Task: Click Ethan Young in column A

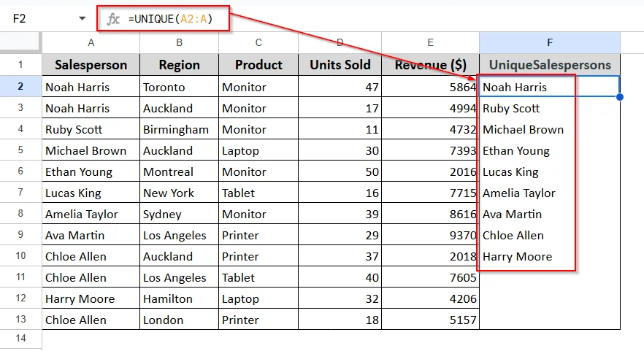Action: (91, 171)
